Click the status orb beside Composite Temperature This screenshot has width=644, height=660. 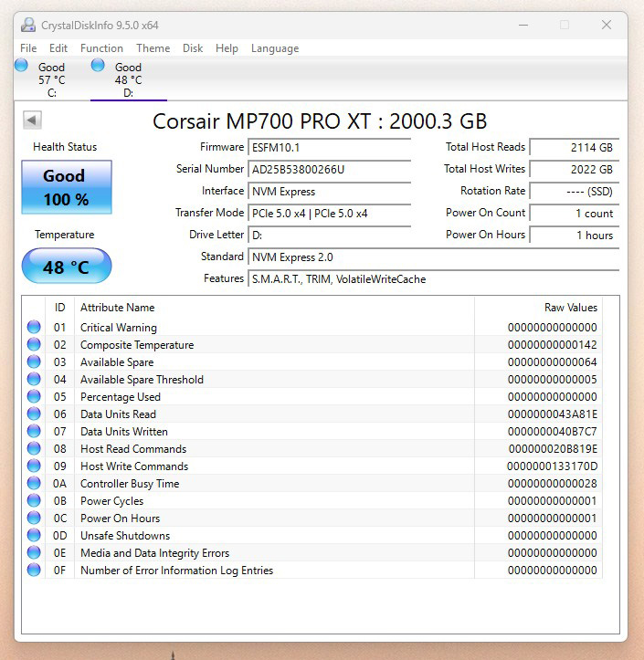point(34,345)
